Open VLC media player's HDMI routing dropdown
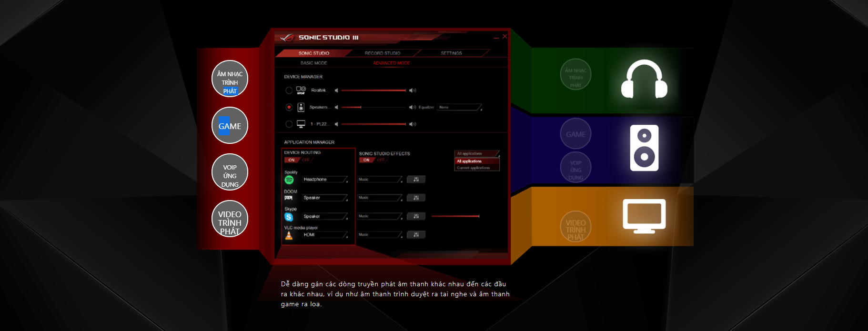The image size is (868, 331). [325, 235]
